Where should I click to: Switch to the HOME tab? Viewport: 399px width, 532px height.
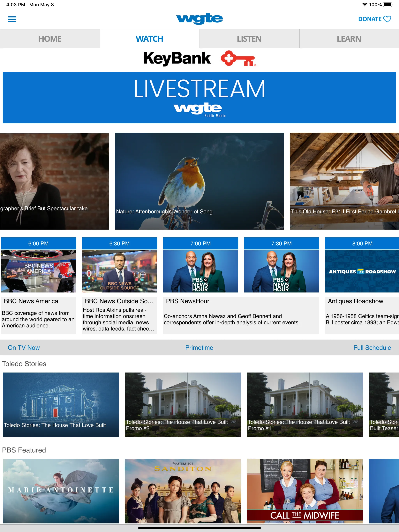tap(50, 39)
